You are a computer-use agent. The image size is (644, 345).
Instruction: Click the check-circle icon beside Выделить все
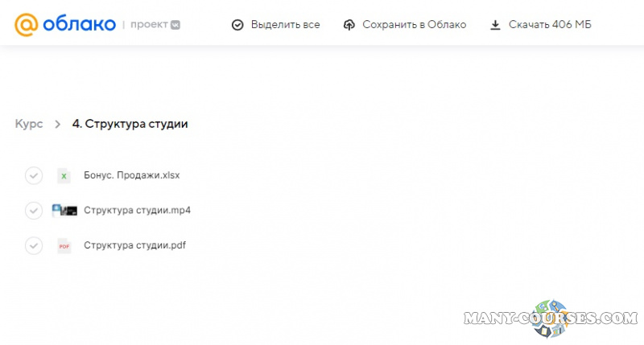[x=237, y=25]
